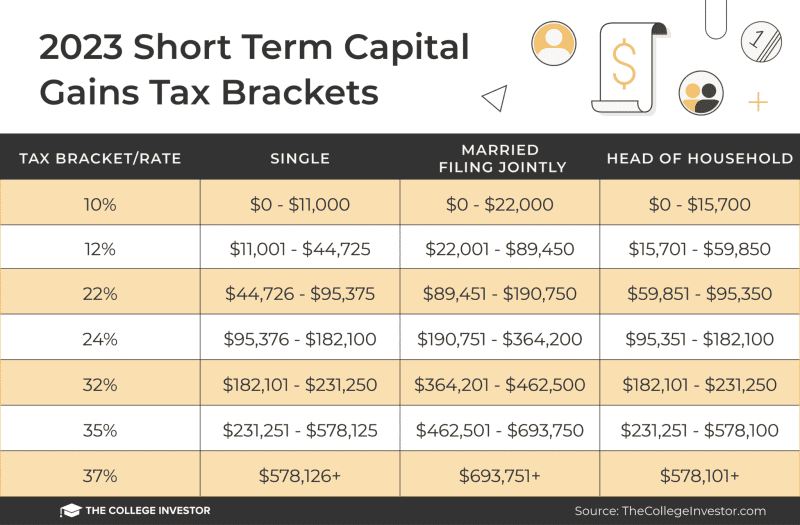Viewport: 800px width, 525px height.
Task: Select the Married Filing Jointly header
Action: tap(500, 158)
